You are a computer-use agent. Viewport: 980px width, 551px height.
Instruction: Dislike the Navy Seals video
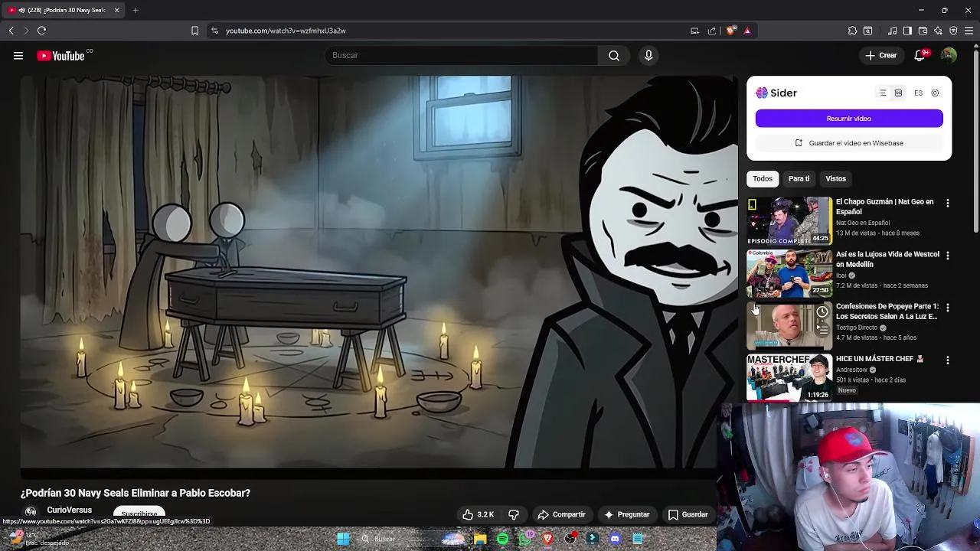514,514
